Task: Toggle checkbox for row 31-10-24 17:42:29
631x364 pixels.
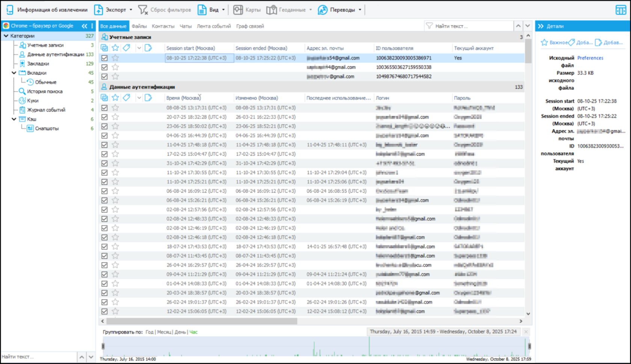Action: [104, 163]
